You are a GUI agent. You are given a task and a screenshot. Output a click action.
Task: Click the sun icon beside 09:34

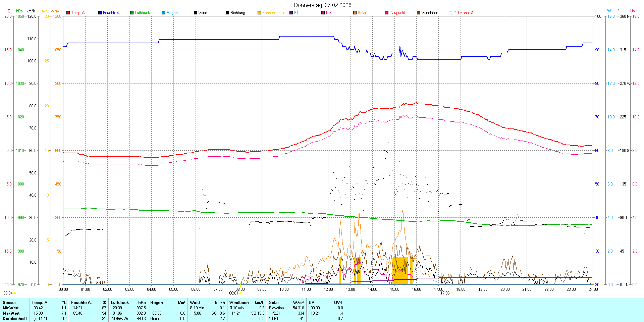click(x=15, y=293)
